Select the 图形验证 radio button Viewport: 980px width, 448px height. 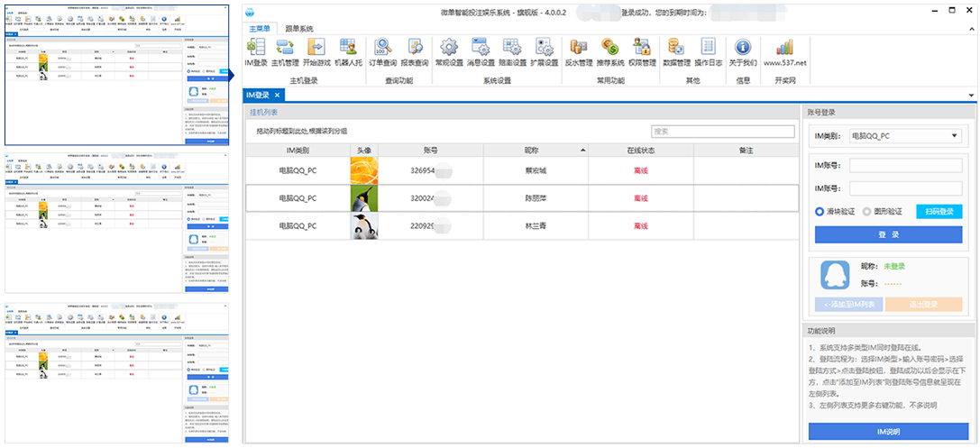pos(868,212)
